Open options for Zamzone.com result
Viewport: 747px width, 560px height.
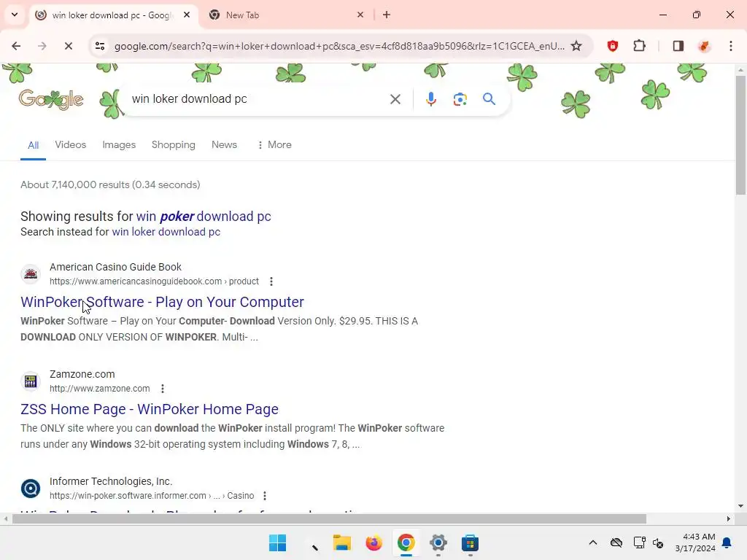(163, 389)
